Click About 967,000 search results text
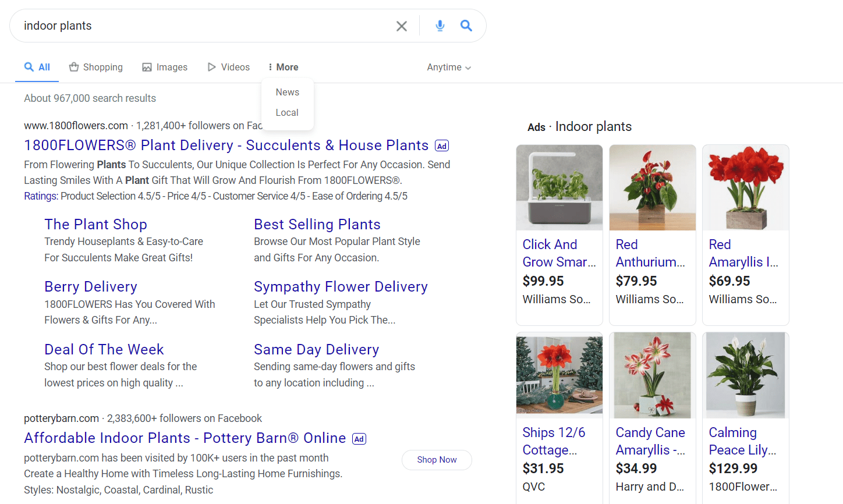843x504 pixels. tap(90, 98)
